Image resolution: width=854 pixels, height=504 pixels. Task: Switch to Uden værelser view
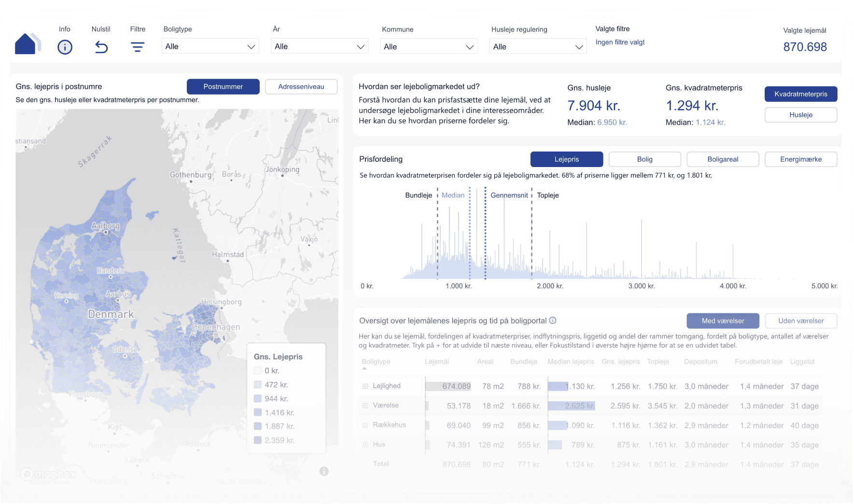(801, 321)
